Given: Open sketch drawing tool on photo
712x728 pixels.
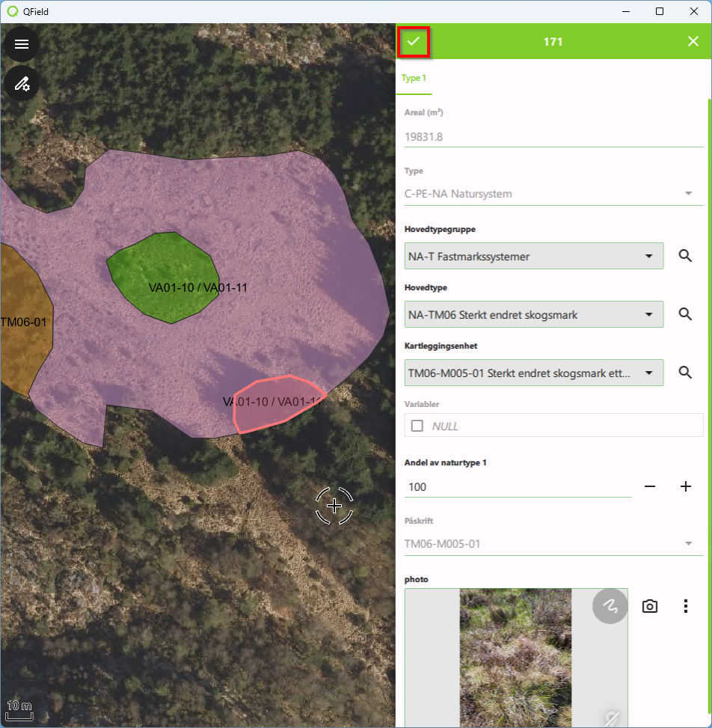Looking at the screenshot, I should pos(610,606).
